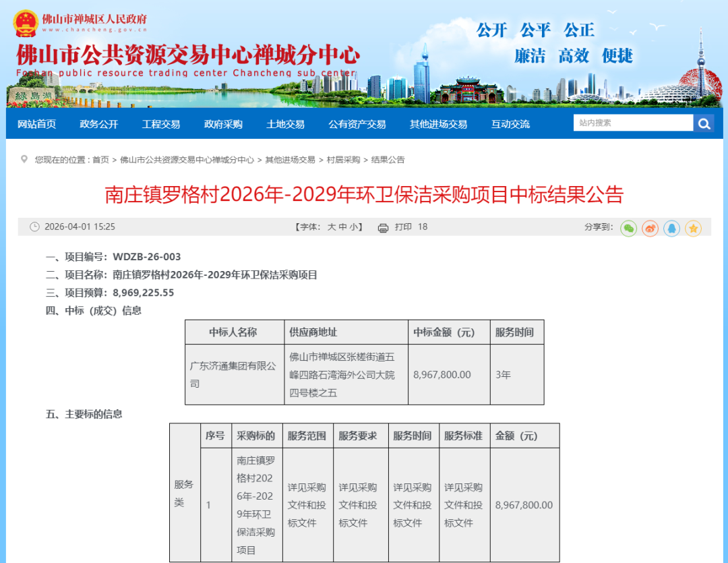This screenshot has width=728, height=563.
Task: Click the national emblem government logo
Action: (25, 20)
